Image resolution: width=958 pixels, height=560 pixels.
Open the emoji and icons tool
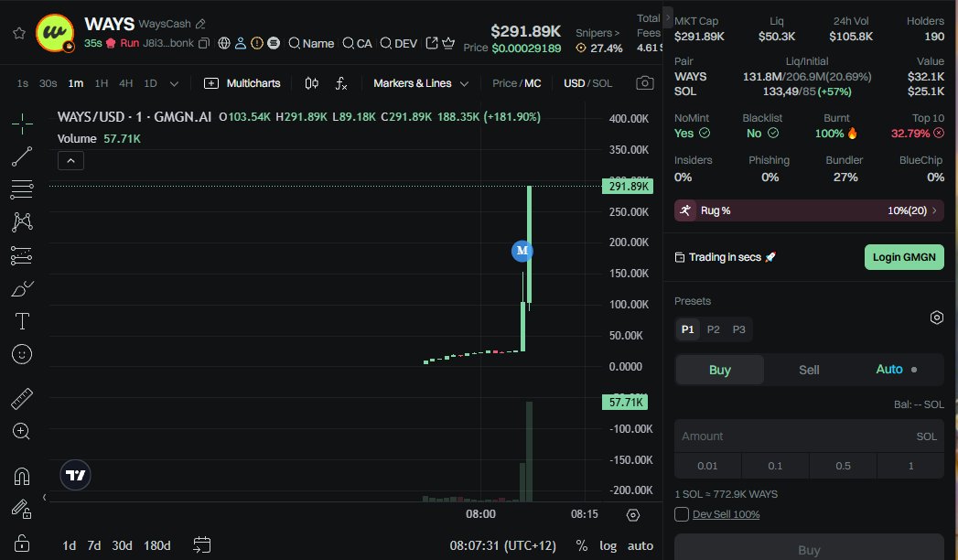pos(22,354)
